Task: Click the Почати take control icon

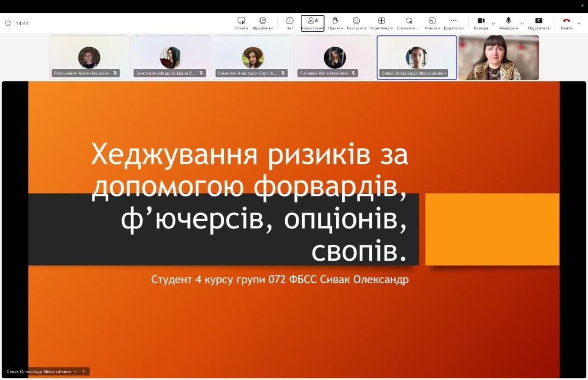Action: pos(241,21)
